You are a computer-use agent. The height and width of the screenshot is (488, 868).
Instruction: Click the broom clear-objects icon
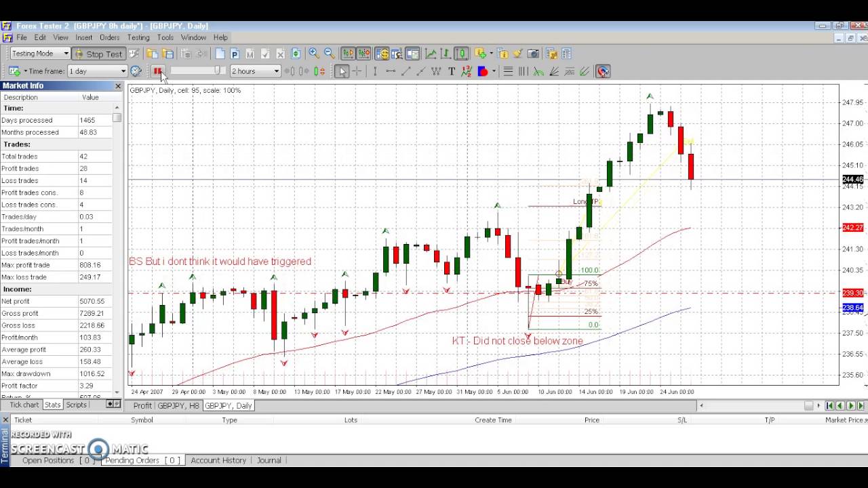pyautogui.click(x=518, y=54)
